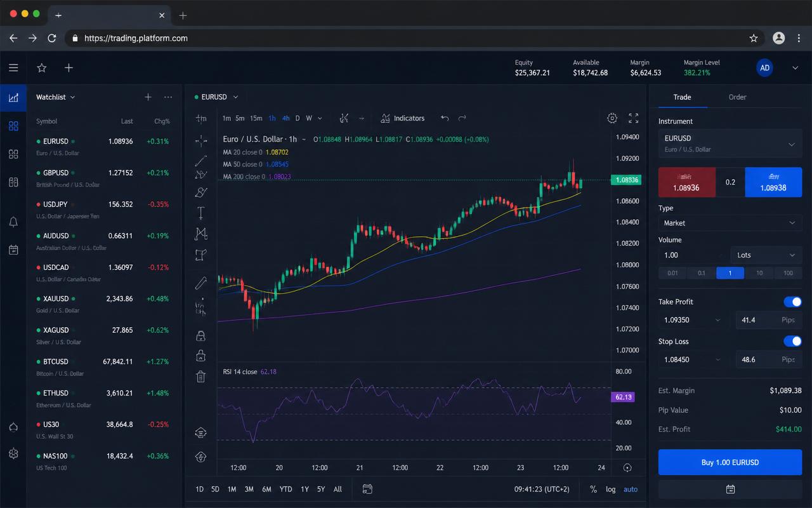Open order Type Market dropdown
The image size is (812, 508).
[x=730, y=223]
